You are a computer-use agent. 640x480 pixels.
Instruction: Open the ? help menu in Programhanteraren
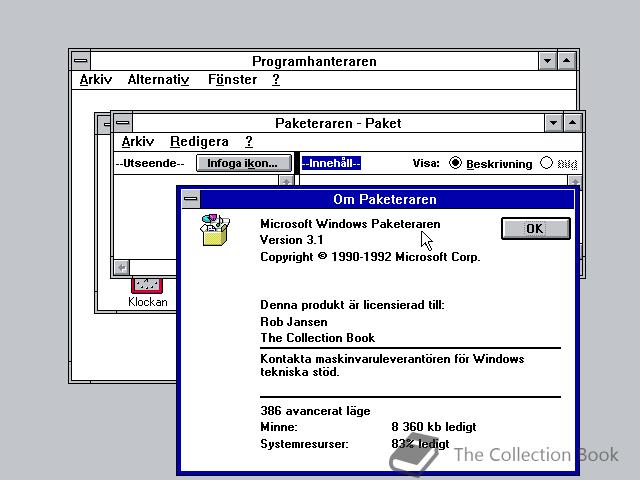276,79
